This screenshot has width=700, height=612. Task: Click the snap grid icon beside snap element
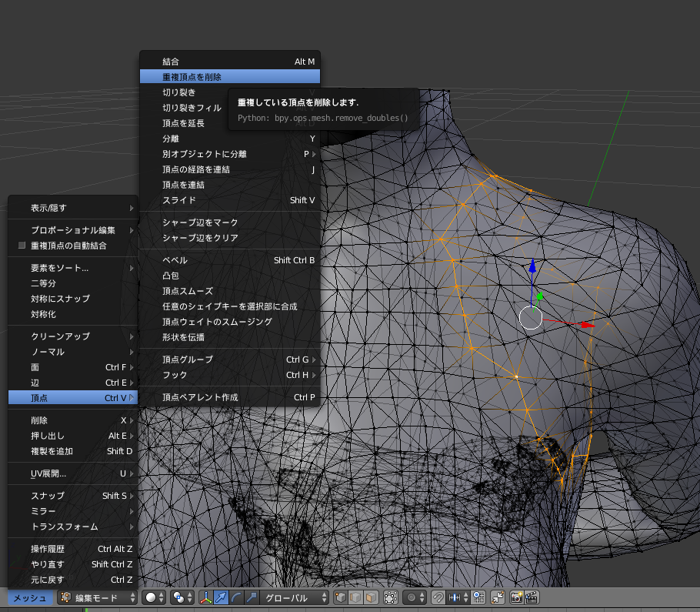[x=478, y=597]
